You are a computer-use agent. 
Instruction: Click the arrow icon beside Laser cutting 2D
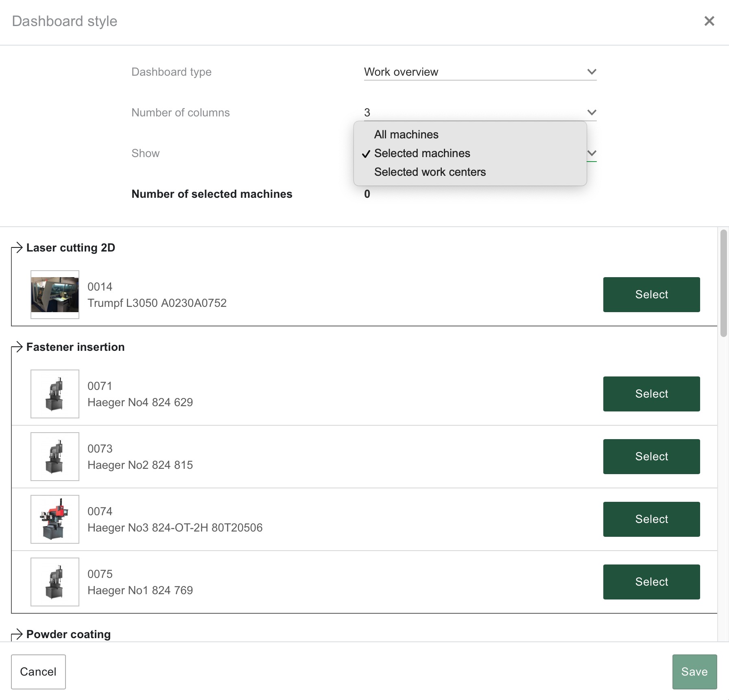(x=17, y=248)
